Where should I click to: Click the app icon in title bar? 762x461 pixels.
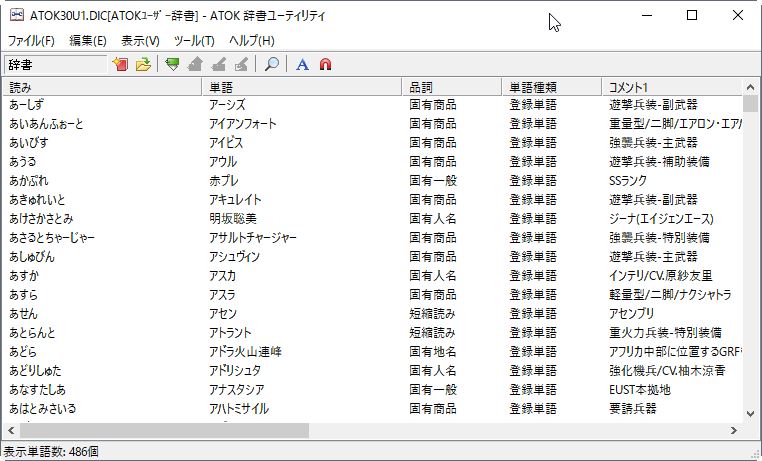17,16
